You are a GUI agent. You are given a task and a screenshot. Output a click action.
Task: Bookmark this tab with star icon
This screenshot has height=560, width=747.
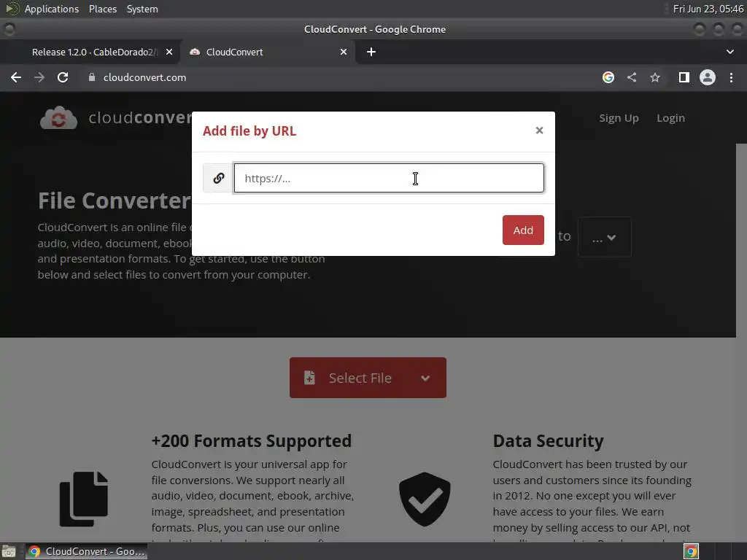[655, 77]
